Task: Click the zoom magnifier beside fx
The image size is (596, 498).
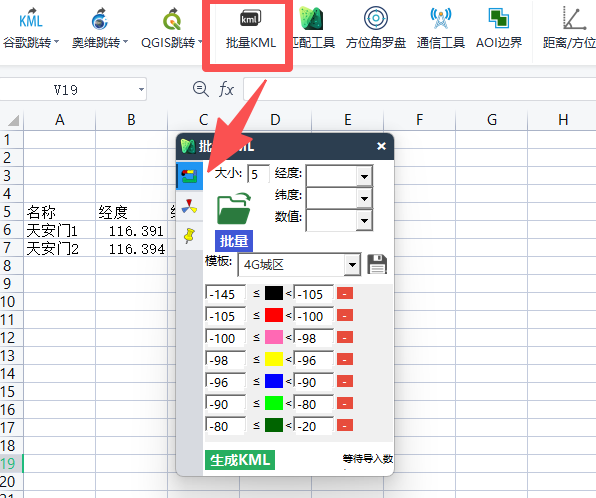Action: click(200, 90)
